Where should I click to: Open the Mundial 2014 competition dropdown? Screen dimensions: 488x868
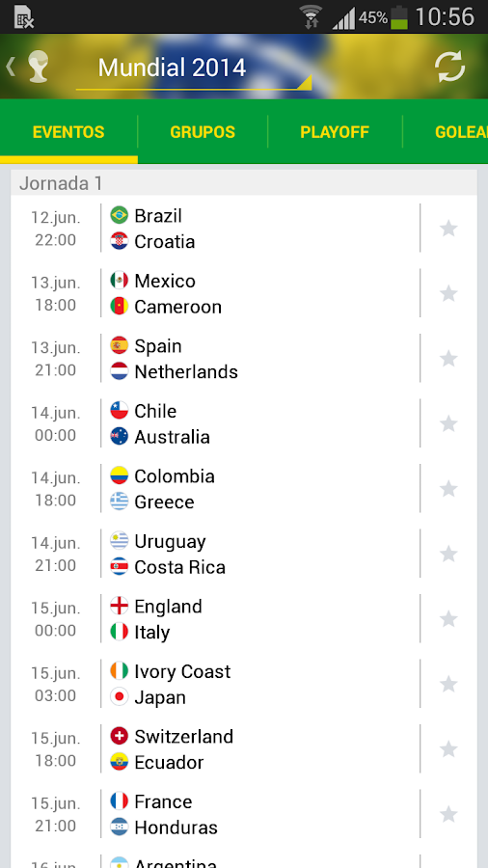click(194, 70)
